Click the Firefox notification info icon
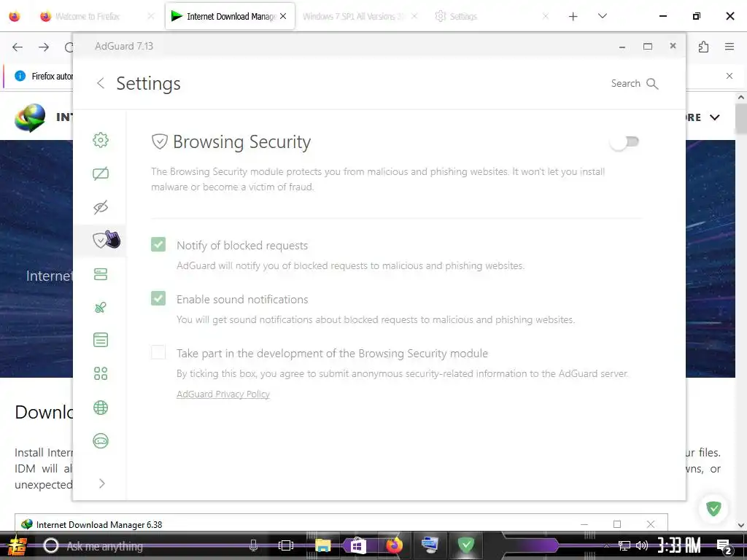 pos(20,76)
